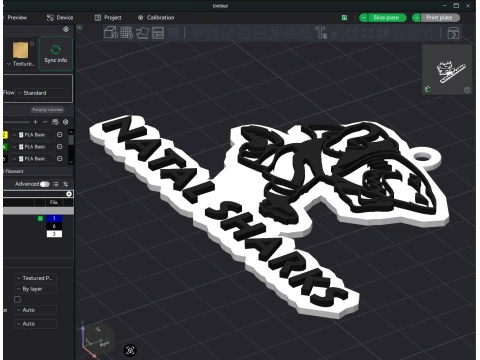Tick the empty checkbox below By layer

point(18,299)
